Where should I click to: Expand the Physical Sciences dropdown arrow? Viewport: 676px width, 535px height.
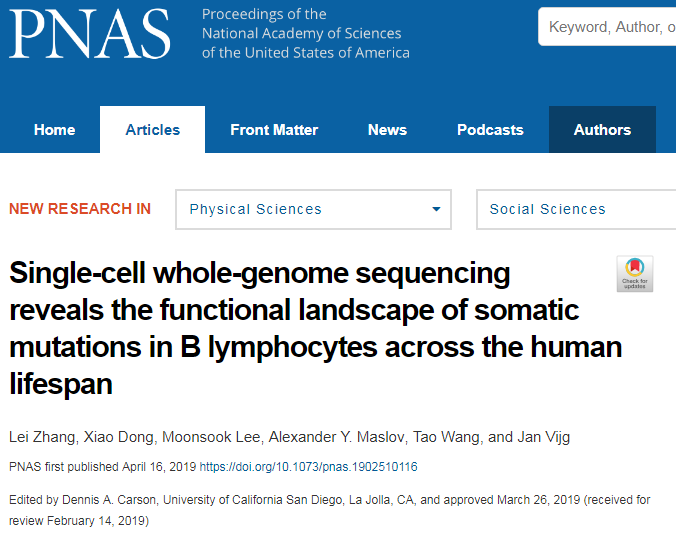[436, 209]
